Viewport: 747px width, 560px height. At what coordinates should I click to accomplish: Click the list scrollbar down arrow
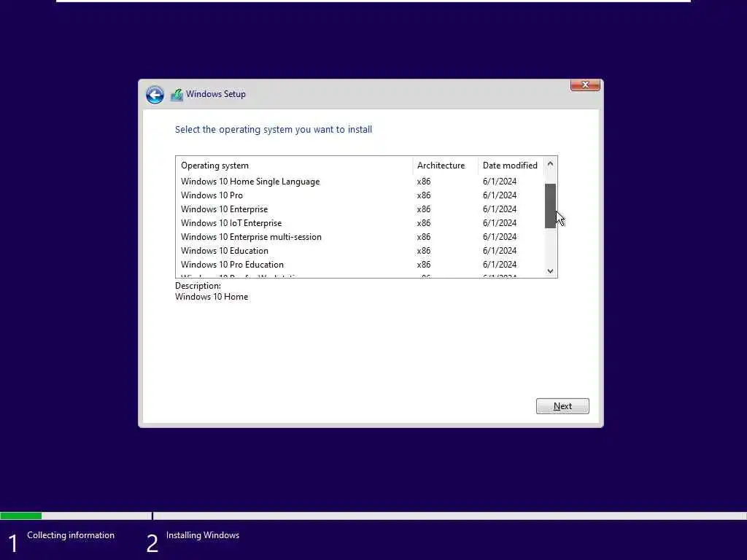point(550,271)
